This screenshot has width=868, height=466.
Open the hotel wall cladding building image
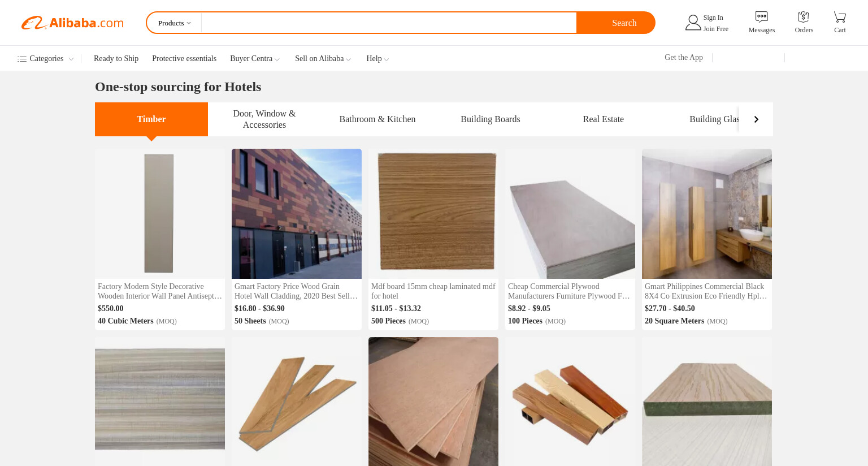tap(297, 214)
